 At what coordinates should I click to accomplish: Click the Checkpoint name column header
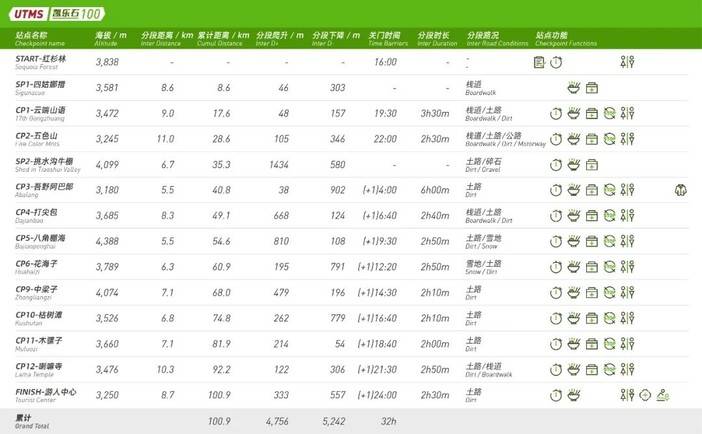point(40,40)
